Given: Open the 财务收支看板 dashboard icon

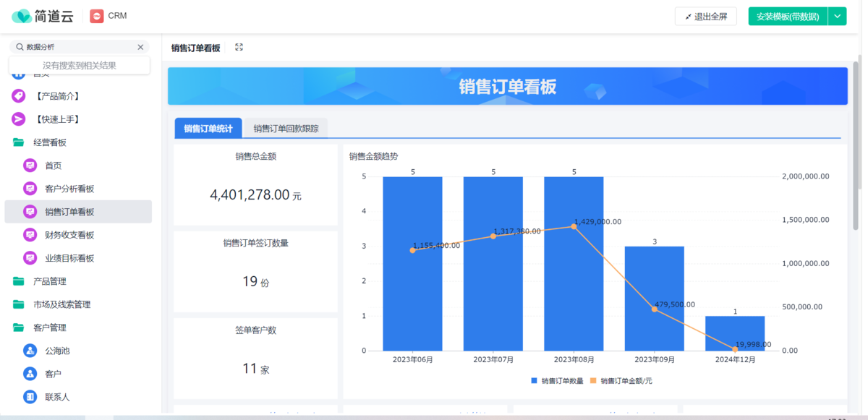Looking at the screenshot, I should pyautogui.click(x=30, y=235).
